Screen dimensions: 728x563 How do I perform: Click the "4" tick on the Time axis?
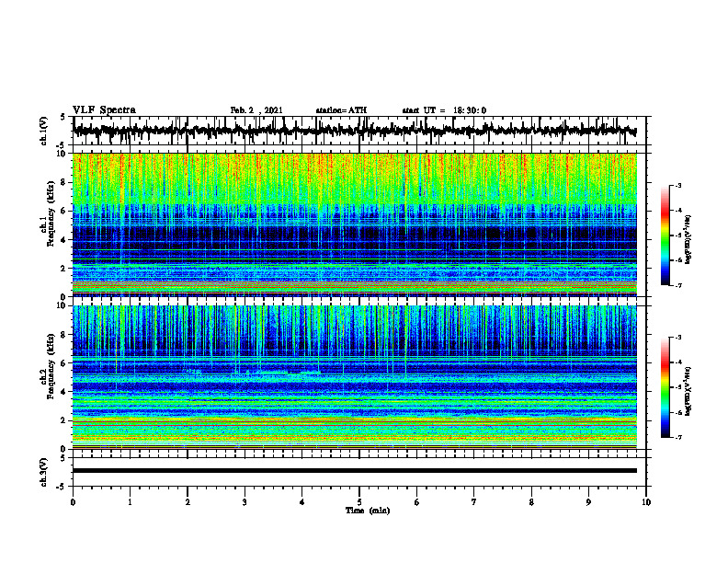coord(302,502)
